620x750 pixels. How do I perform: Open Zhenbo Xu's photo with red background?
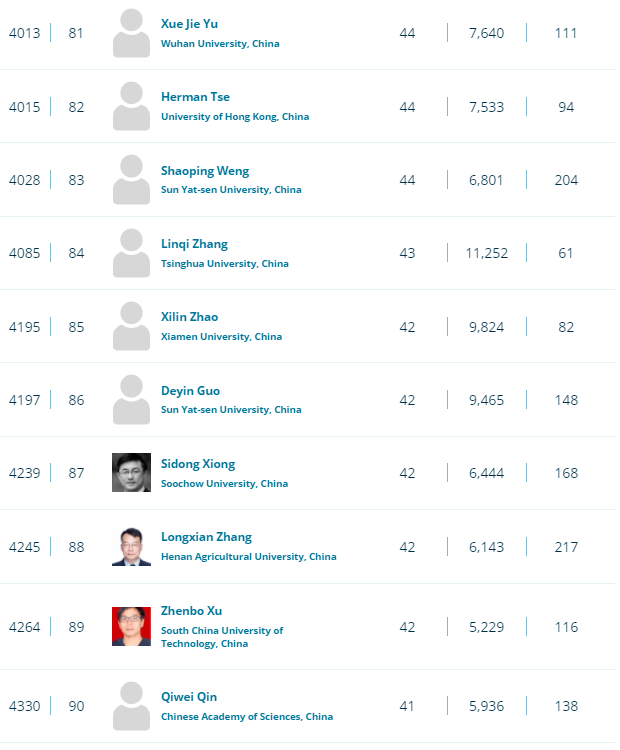point(131,627)
